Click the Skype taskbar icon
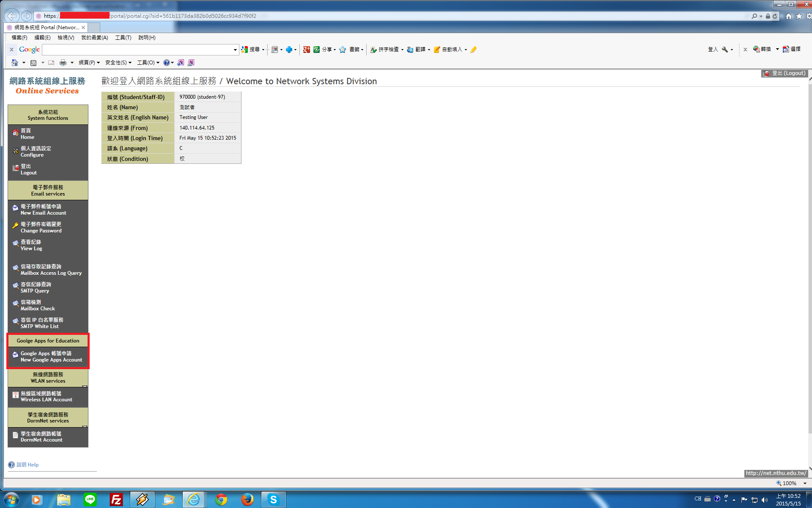The width and height of the screenshot is (812, 508). [x=273, y=500]
